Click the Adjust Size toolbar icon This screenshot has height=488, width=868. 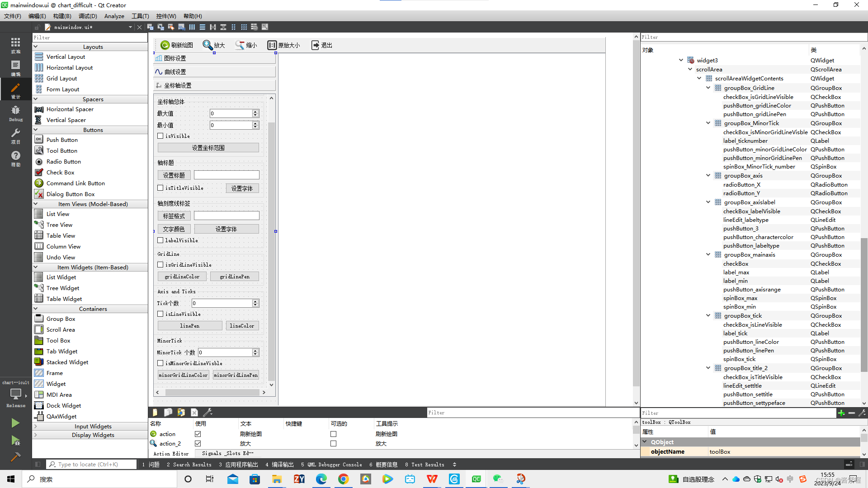[265, 27]
